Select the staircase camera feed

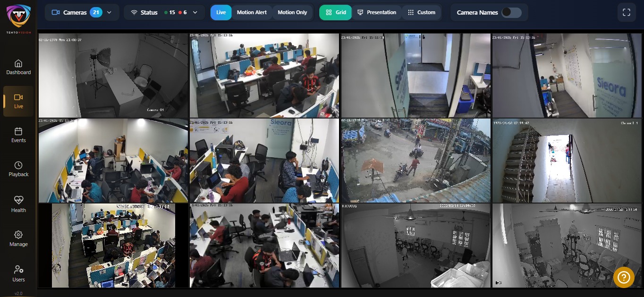point(567,161)
